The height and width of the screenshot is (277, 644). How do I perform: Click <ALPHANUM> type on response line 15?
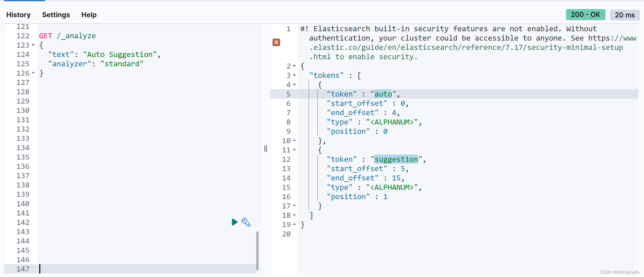coord(392,187)
